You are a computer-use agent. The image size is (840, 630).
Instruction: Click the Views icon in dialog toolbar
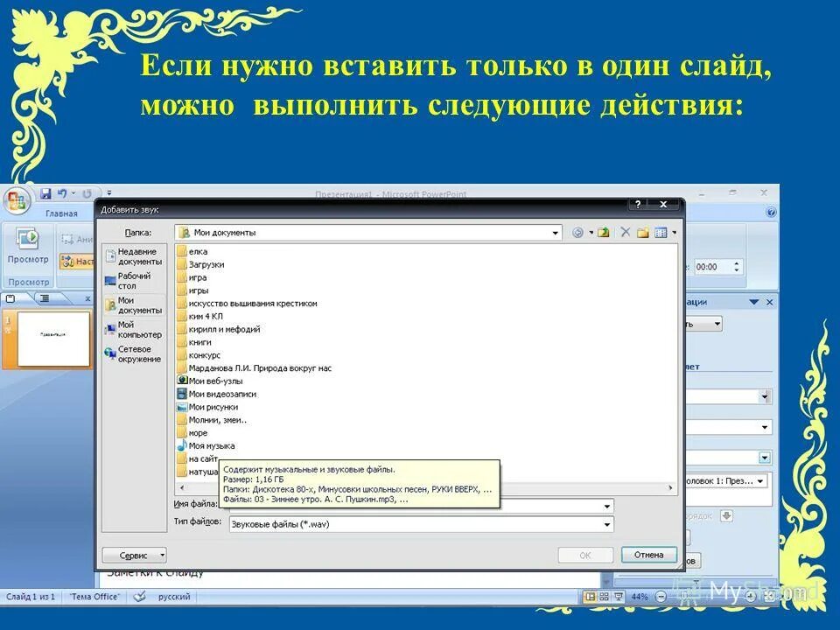click(x=661, y=233)
